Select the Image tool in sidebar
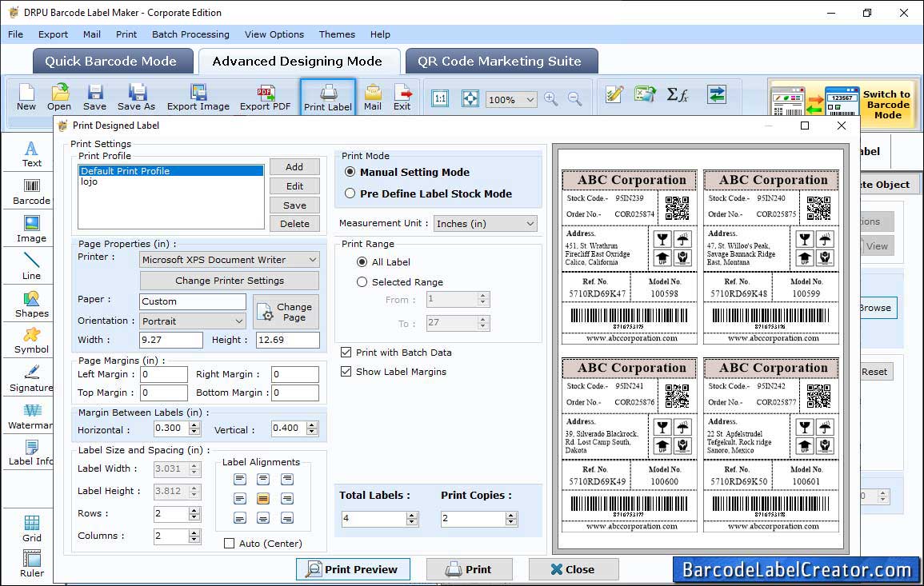This screenshot has height=586, width=924. click(31, 229)
